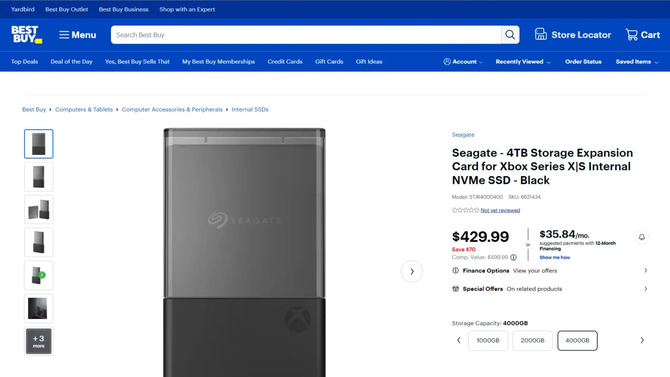Click the price alert bell icon

(x=642, y=237)
